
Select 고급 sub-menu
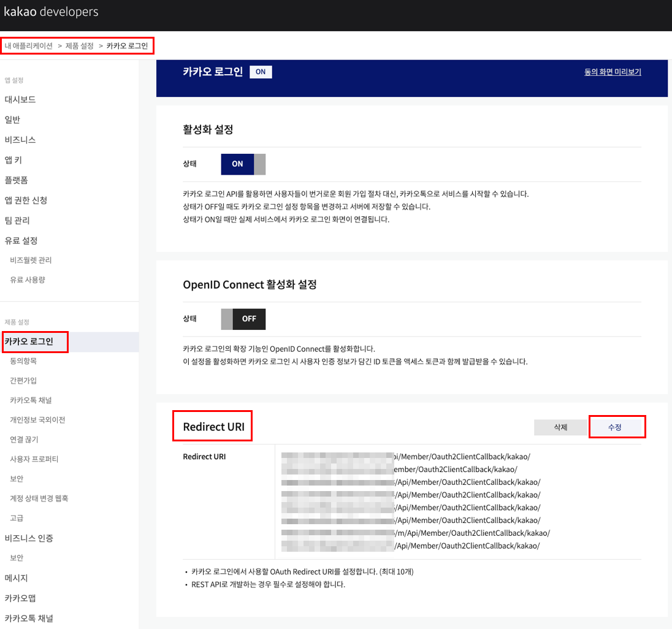pos(17,518)
